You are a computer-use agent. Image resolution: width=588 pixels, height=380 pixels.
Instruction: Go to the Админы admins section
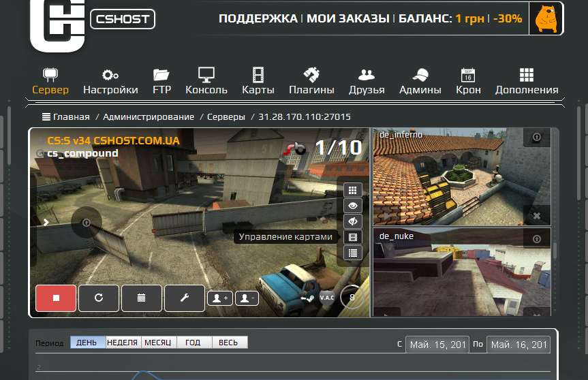click(x=420, y=81)
